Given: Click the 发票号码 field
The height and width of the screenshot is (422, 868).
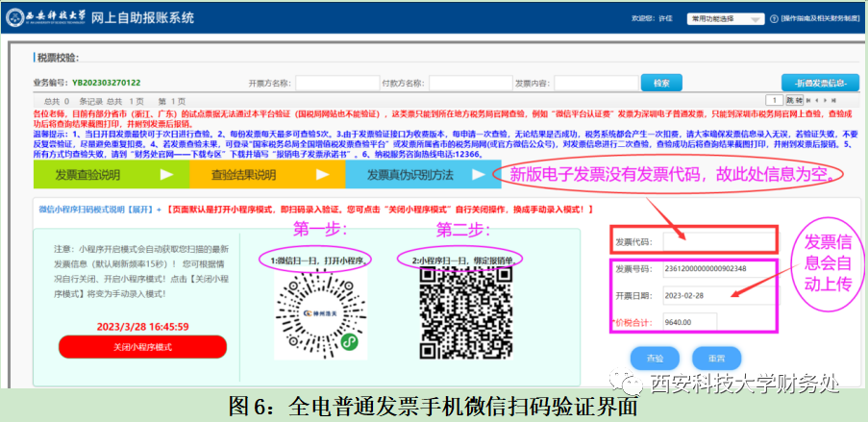Looking at the screenshot, I should pos(719,268).
